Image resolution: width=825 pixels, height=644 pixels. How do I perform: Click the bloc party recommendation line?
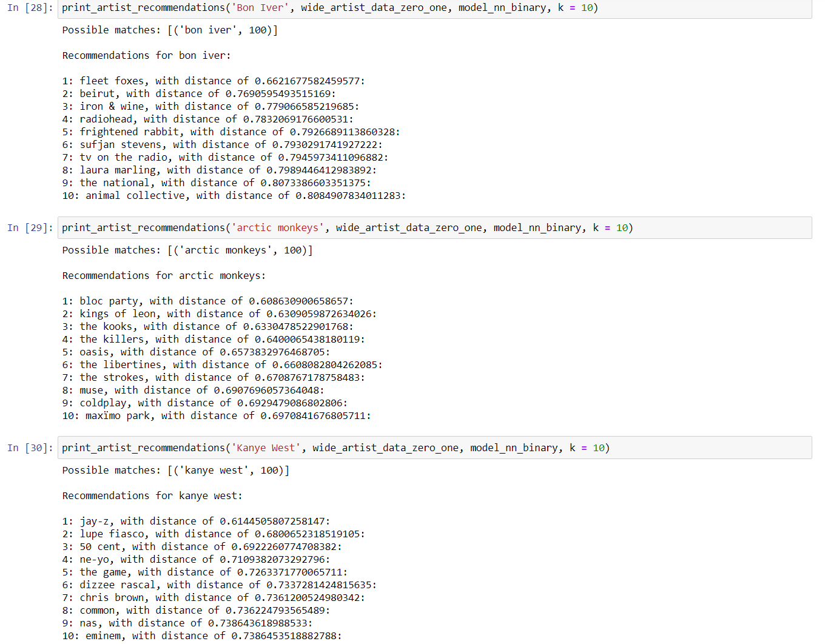point(207,301)
